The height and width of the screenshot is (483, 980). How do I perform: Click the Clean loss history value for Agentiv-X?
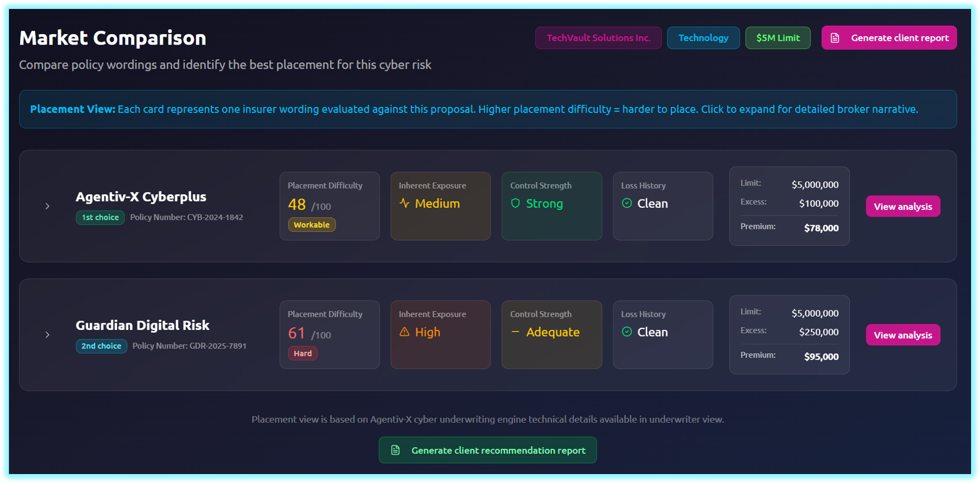click(652, 203)
